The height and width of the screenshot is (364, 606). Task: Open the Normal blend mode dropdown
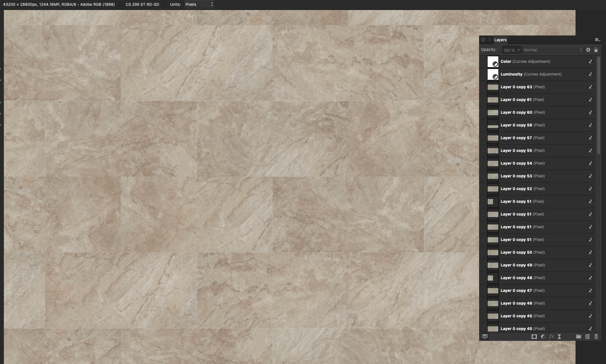tap(553, 50)
